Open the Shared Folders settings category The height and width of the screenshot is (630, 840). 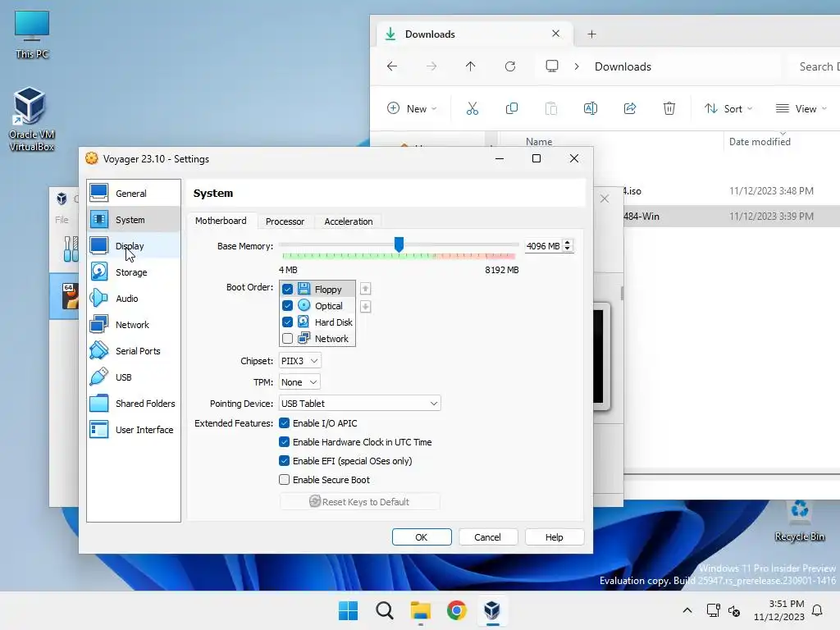point(134,404)
